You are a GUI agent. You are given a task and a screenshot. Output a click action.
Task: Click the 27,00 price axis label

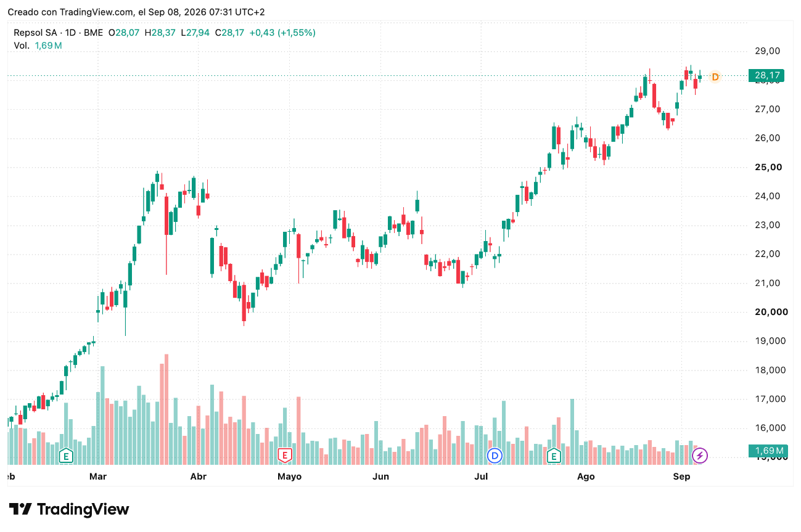(x=768, y=109)
